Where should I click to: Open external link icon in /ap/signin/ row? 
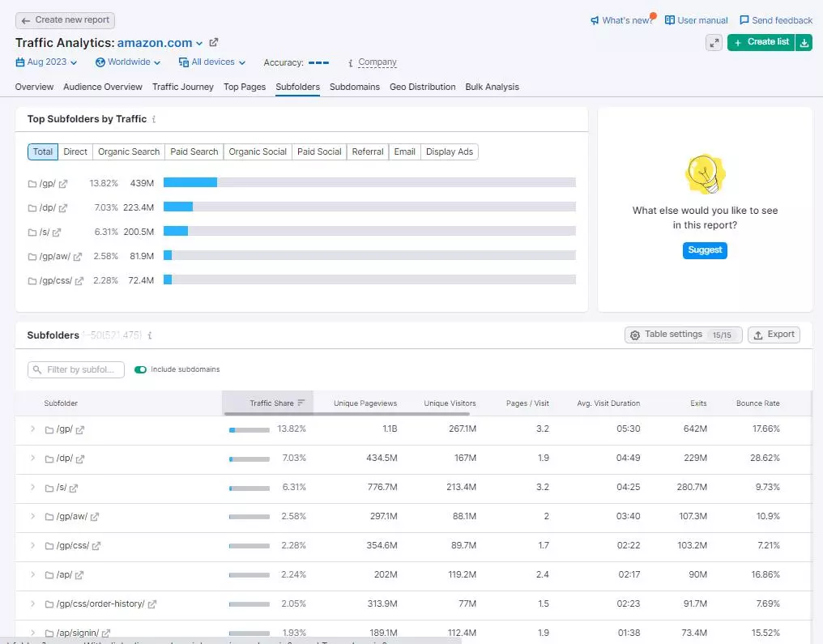coord(106,633)
